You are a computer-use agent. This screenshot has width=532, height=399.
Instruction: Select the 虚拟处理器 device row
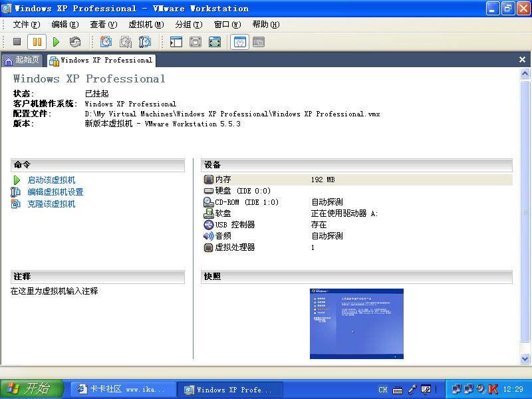356,247
